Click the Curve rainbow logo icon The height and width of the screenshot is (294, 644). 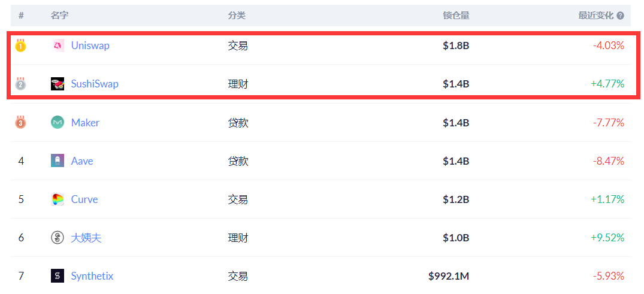(x=58, y=199)
